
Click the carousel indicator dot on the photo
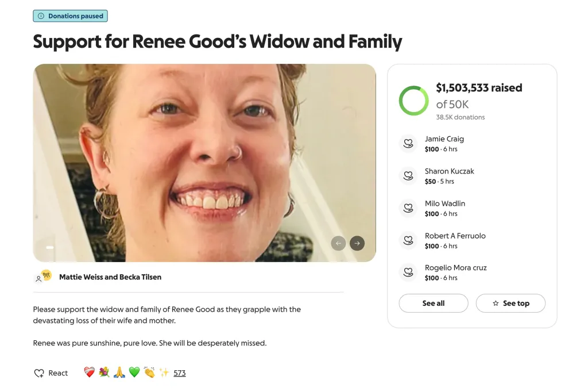[49, 247]
